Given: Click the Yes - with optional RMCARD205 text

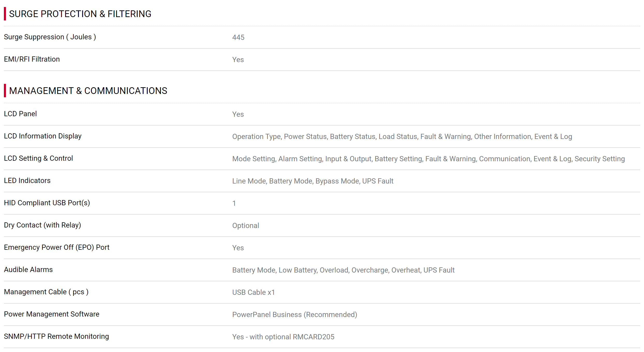Looking at the screenshot, I should coord(283,337).
